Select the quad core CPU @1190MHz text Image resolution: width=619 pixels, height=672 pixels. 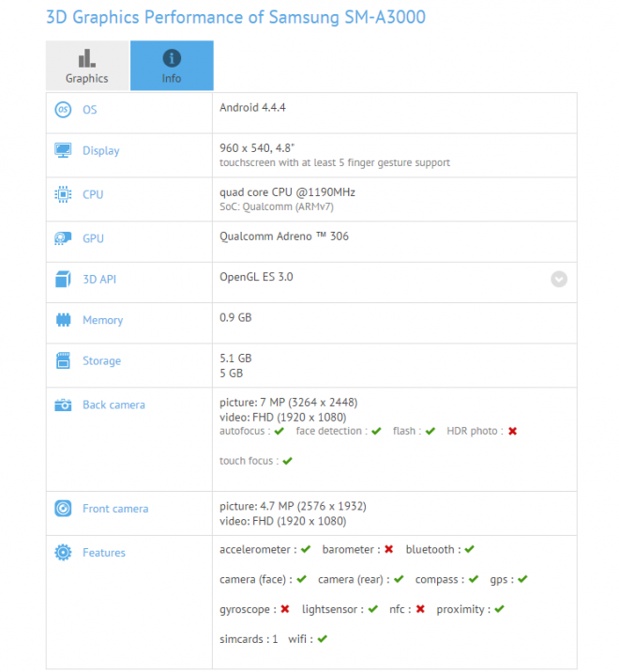click(287, 192)
